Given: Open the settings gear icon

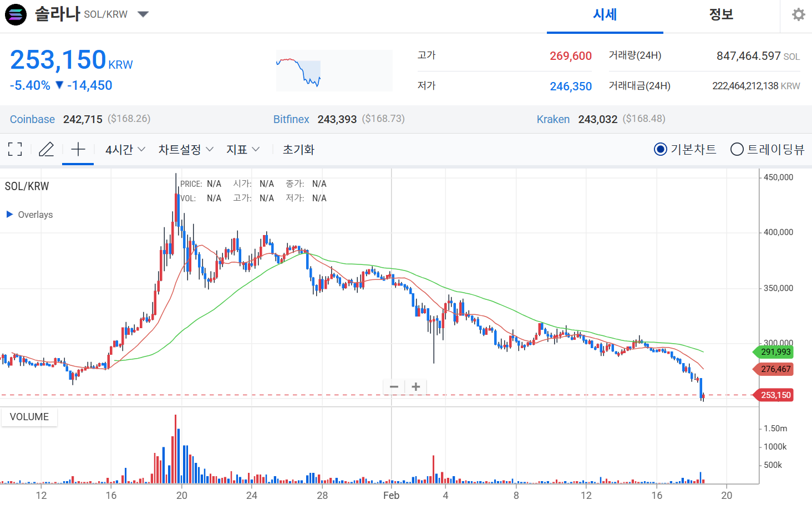Looking at the screenshot, I should (x=798, y=14).
